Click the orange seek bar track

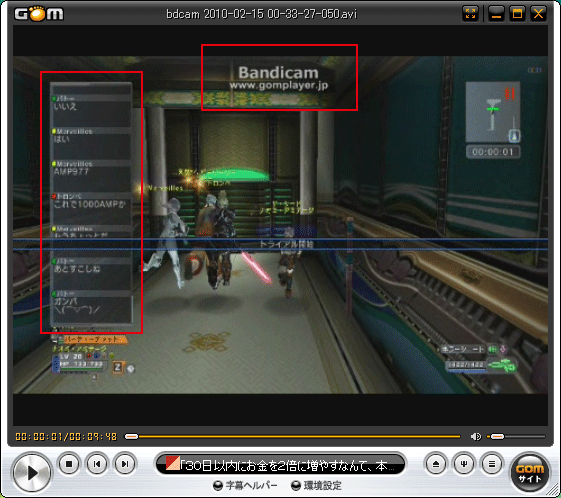tap(292, 436)
